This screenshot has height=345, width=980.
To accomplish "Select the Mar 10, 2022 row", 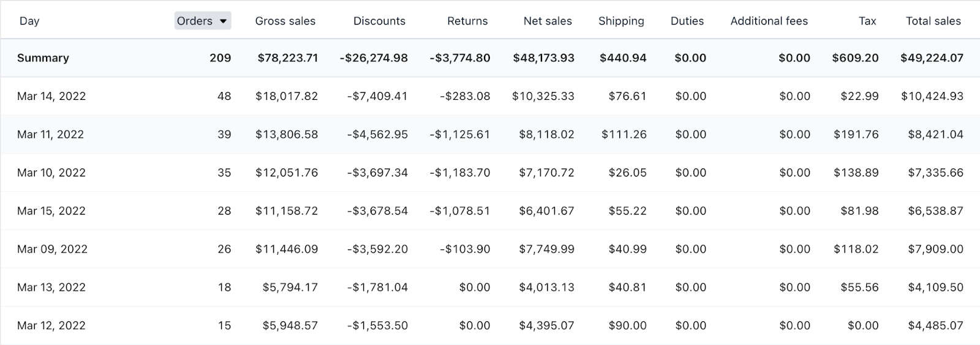I will pyautogui.click(x=51, y=173).
